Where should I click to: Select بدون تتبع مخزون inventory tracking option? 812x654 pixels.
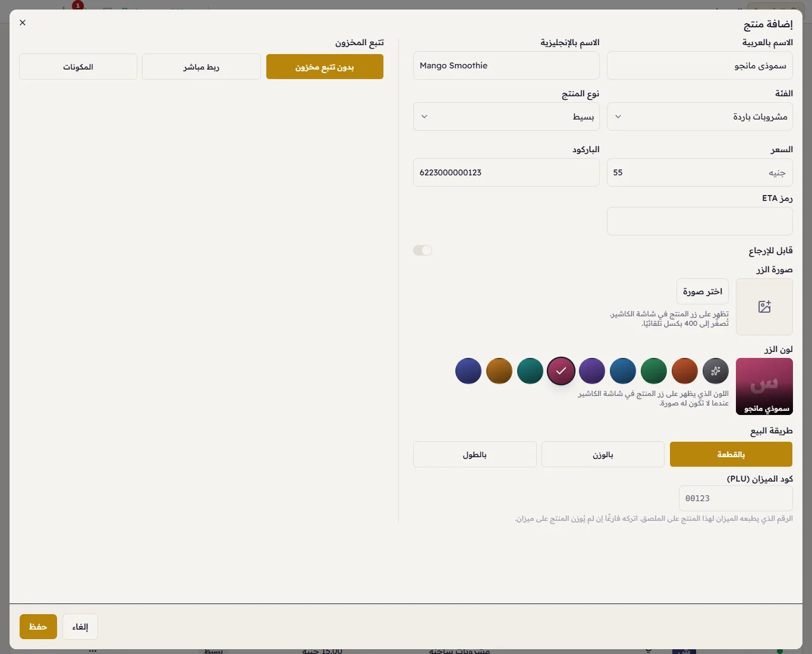point(325,67)
